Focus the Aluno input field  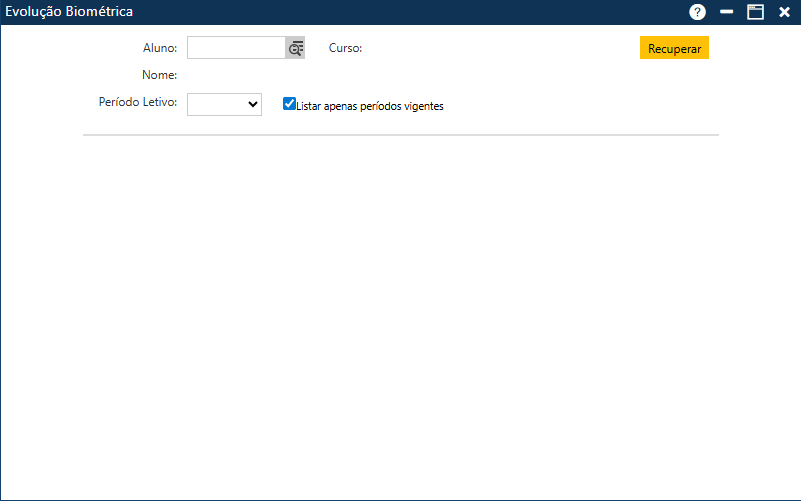[236, 48]
